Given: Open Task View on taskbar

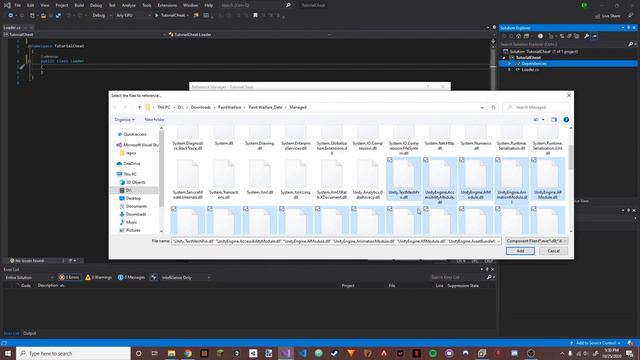Looking at the screenshot, I should click(155, 353).
